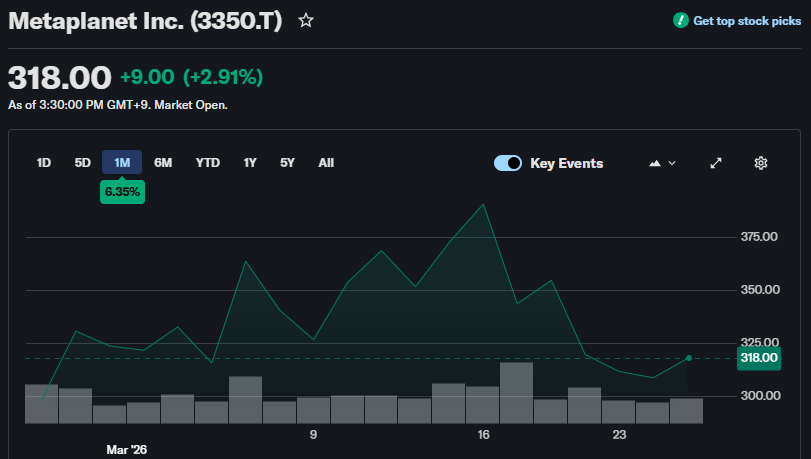The height and width of the screenshot is (459, 811).
Task: Select the 1M time range
Action: (122, 163)
